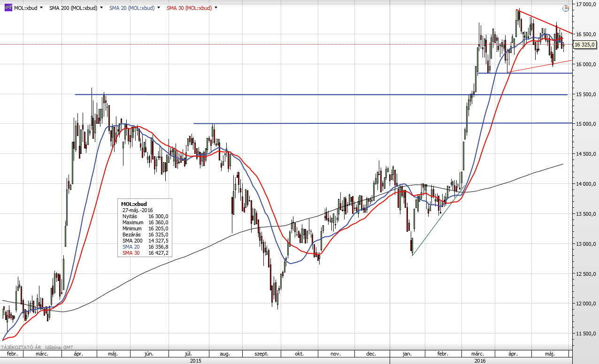
Task: Click the 16 000,0 price axis label
Action: pyautogui.click(x=585, y=64)
